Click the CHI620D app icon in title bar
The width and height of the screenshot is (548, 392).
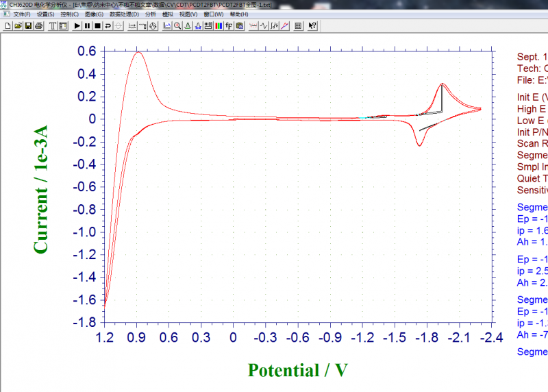click(3, 5)
